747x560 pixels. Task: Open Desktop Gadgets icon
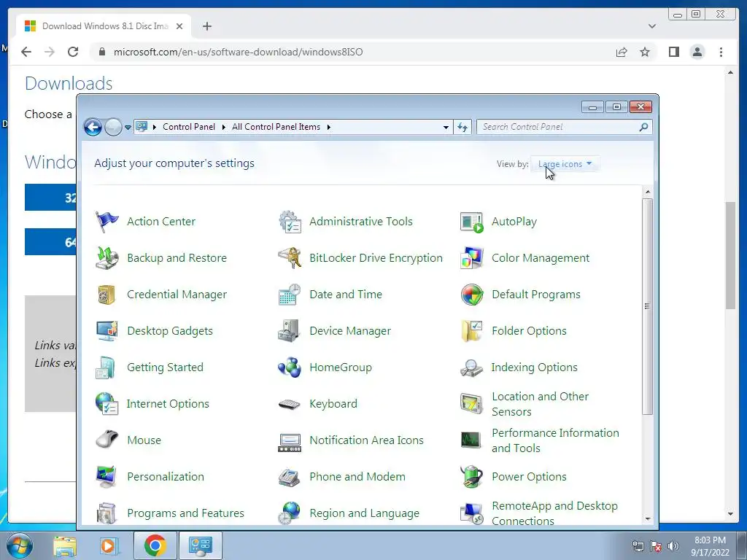(107, 331)
